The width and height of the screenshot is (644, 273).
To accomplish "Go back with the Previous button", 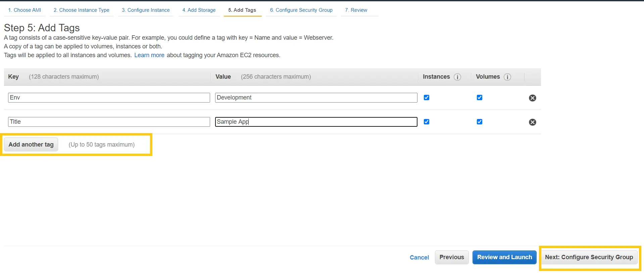I will tap(451, 257).
